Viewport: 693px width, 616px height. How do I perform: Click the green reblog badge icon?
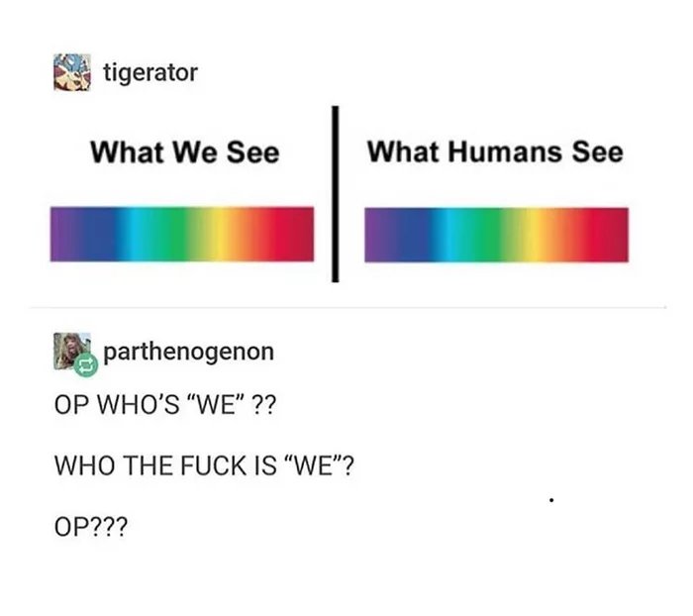click(x=86, y=365)
